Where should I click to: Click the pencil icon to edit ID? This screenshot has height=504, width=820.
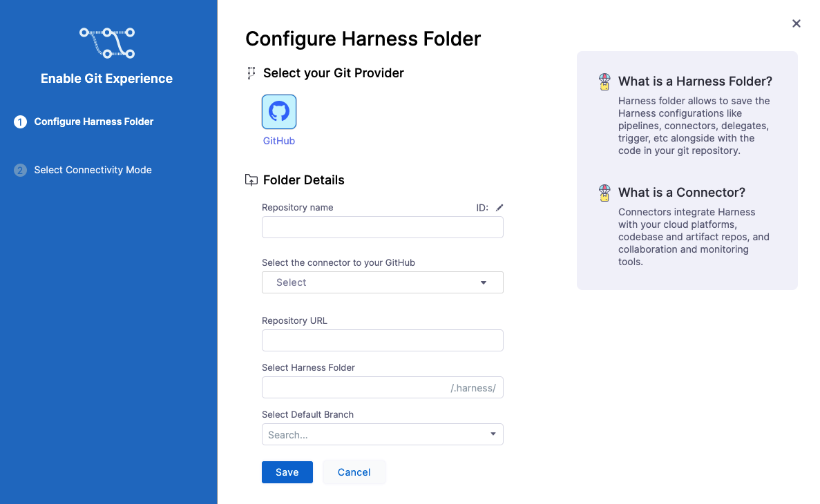point(499,208)
